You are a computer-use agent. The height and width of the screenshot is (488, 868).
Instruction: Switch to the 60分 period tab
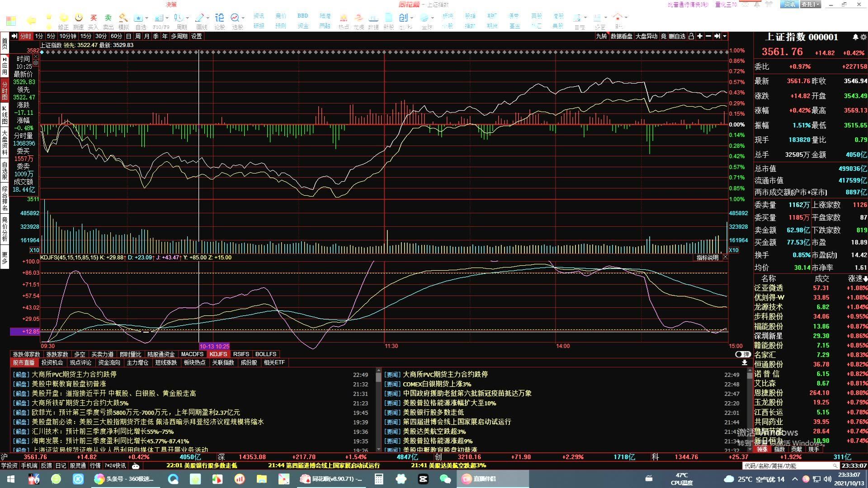pyautogui.click(x=116, y=36)
